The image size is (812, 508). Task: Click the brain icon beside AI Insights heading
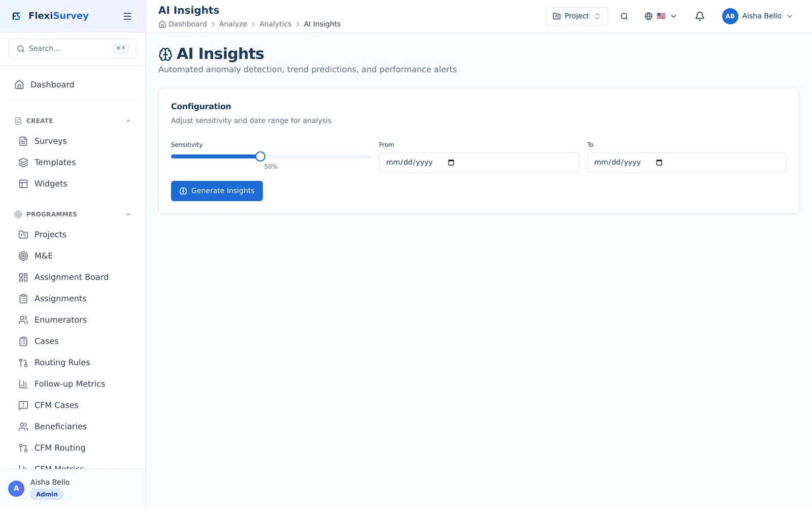coord(165,54)
